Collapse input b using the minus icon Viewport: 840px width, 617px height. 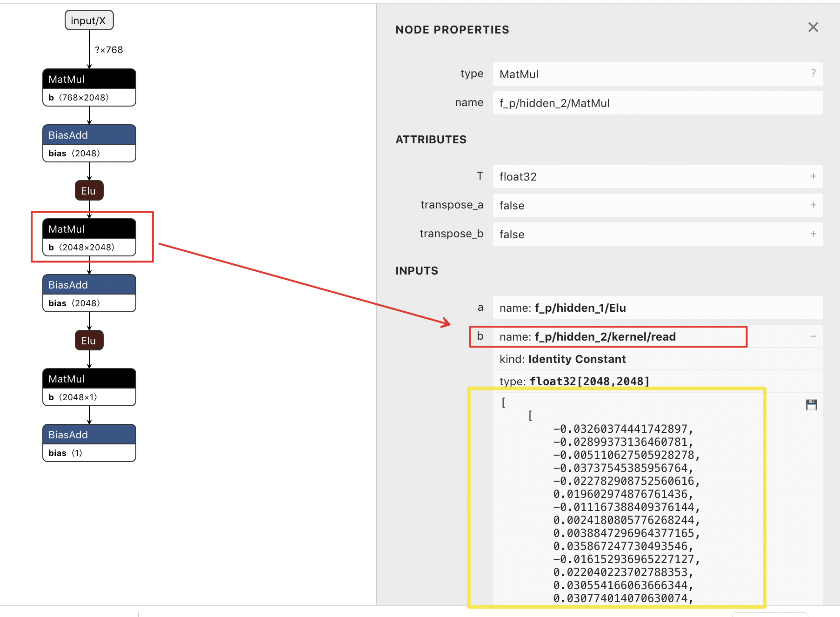click(x=813, y=336)
